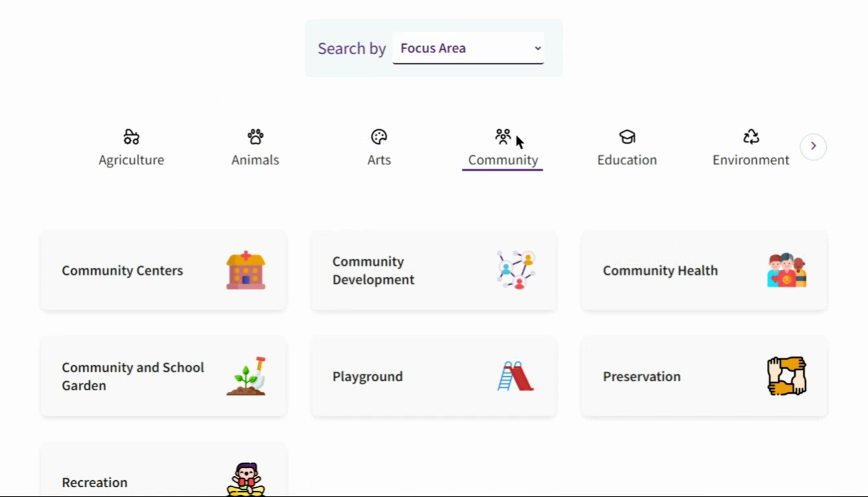The width and height of the screenshot is (868, 497).
Task: Click the Playground slide icon
Action: click(x=515, y=376)
